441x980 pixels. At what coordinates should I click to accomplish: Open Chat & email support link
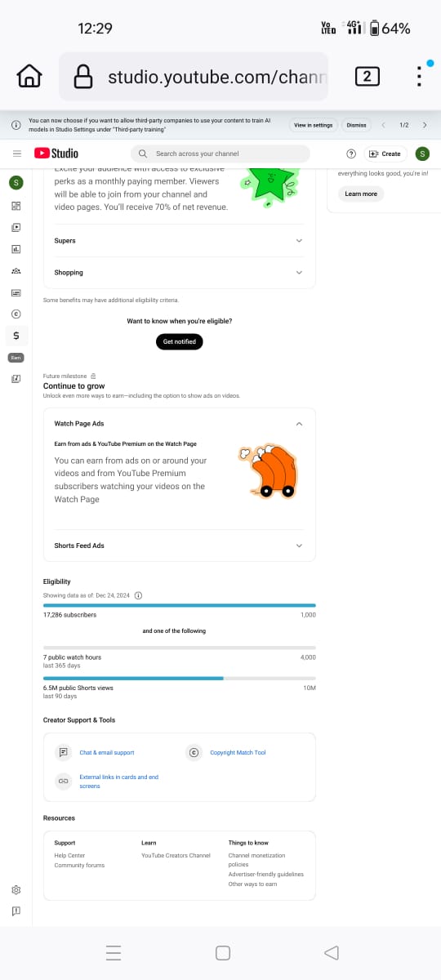coord(106,753)
